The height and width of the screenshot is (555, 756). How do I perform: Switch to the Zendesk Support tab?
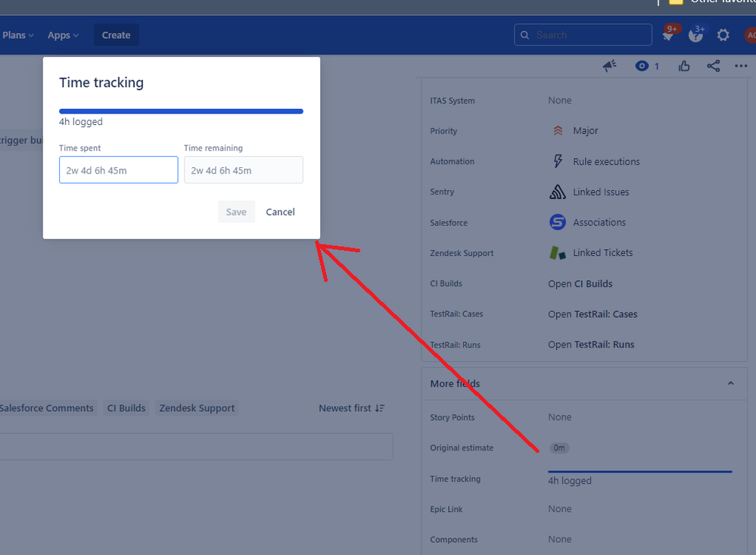(197, 408)
